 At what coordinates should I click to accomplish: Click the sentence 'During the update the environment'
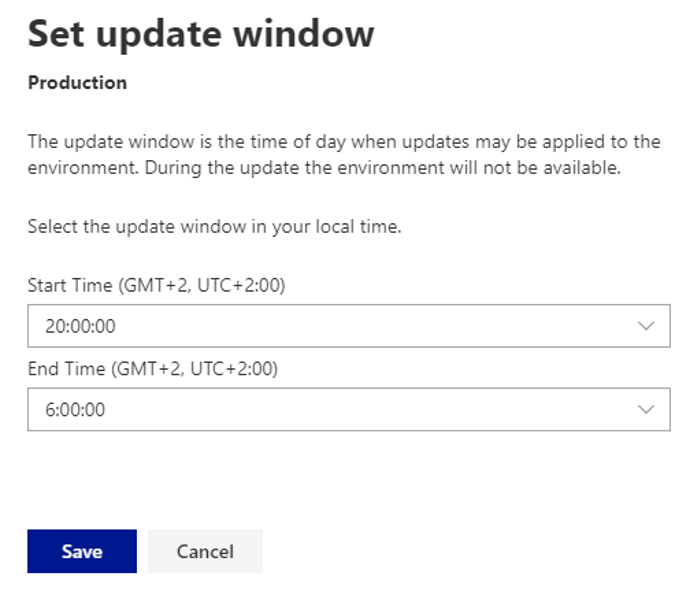382,167
